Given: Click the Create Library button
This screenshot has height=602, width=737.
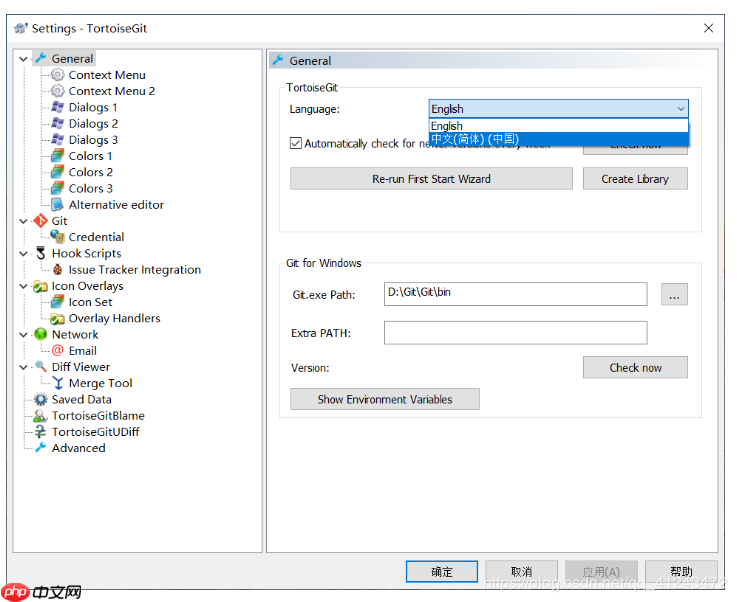Looking at the screenshot, I should pyautogui.click(x=635, y=179).
